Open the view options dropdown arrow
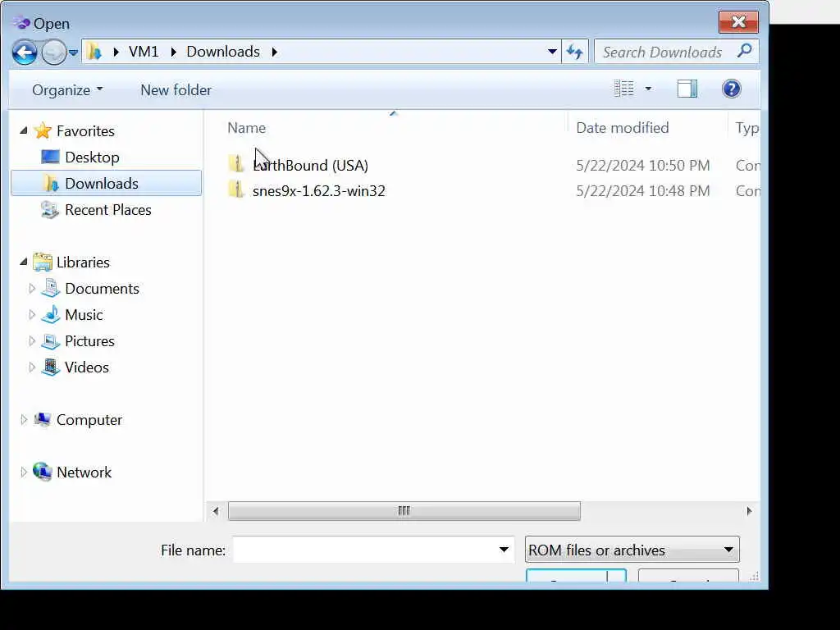This screenshot has height=630, width=840. pyautogui.click(x=648, y=89)
